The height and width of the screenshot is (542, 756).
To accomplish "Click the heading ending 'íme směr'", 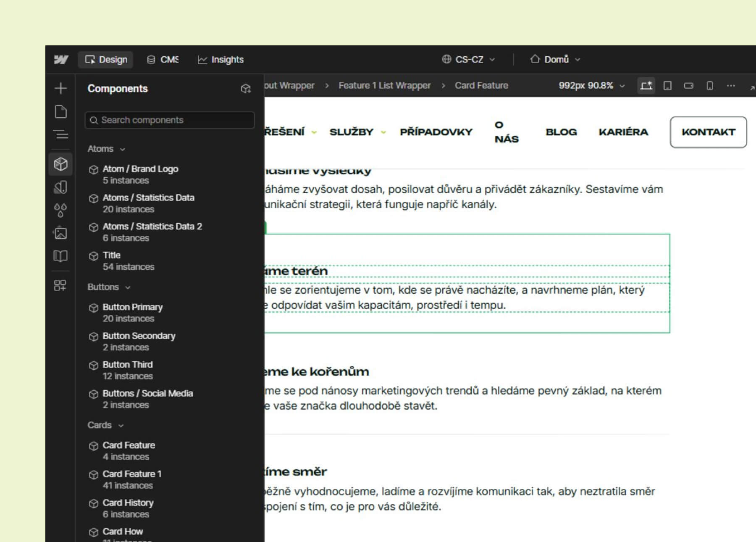I will pos(296,472).
